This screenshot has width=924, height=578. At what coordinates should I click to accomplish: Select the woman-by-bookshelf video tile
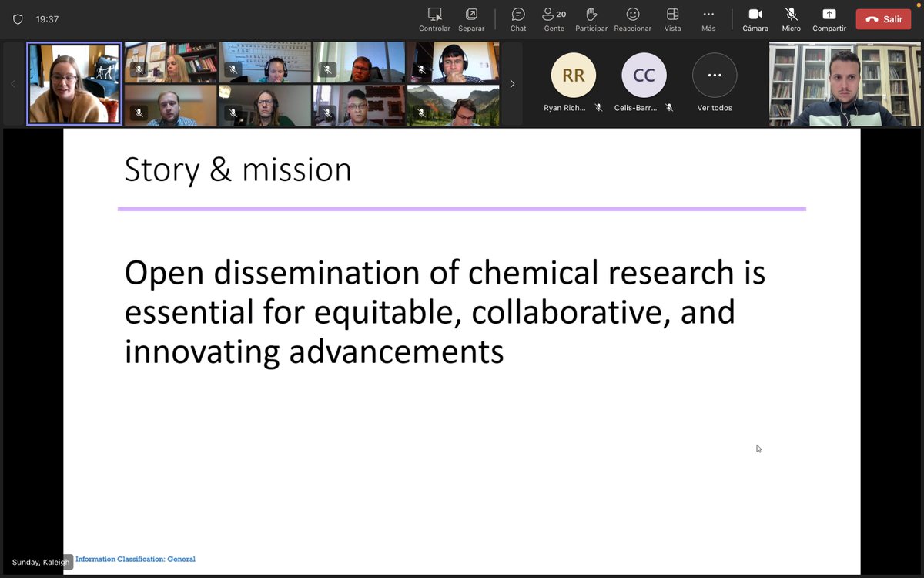(x=171, y=62)
